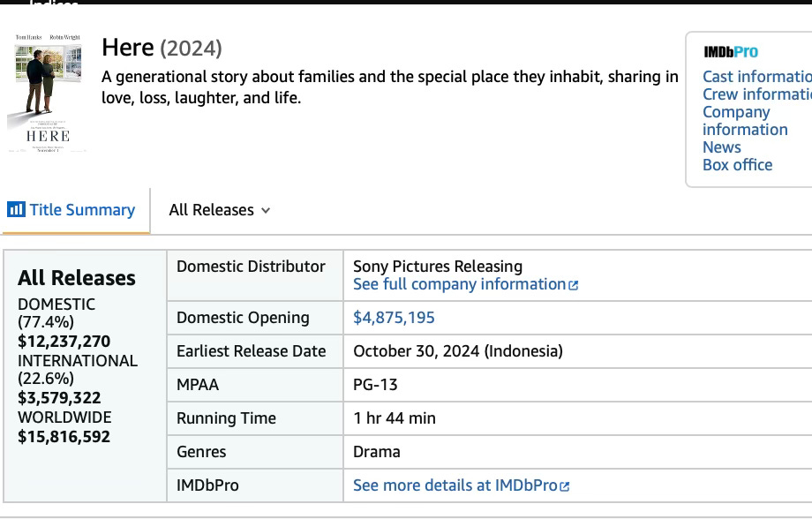Click the Domestic Distributor label cell
812x519 pixels.
(255, 275)
